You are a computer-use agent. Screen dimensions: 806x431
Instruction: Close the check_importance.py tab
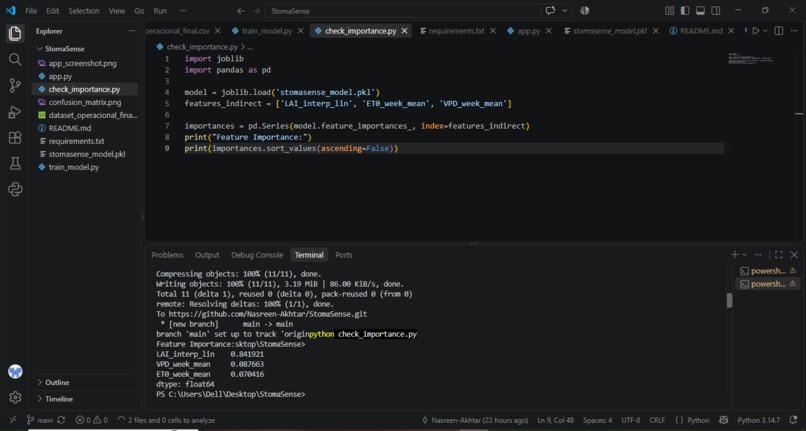405,31
